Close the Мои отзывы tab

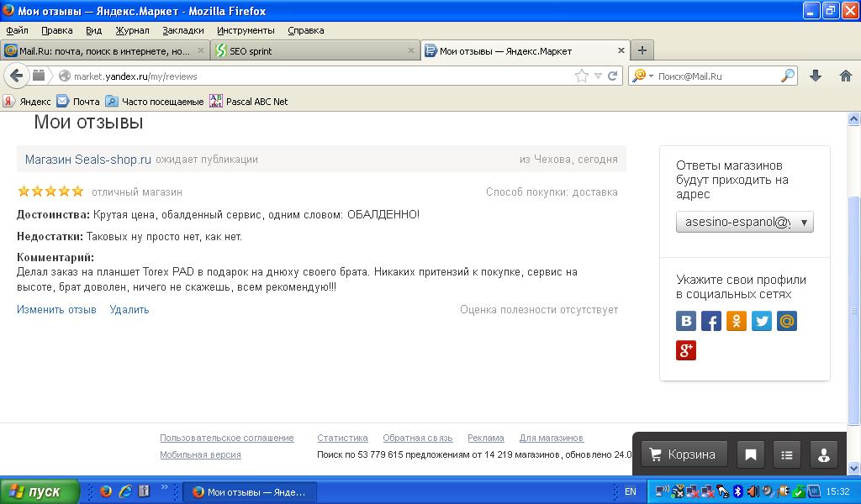[x=621, y=50]
